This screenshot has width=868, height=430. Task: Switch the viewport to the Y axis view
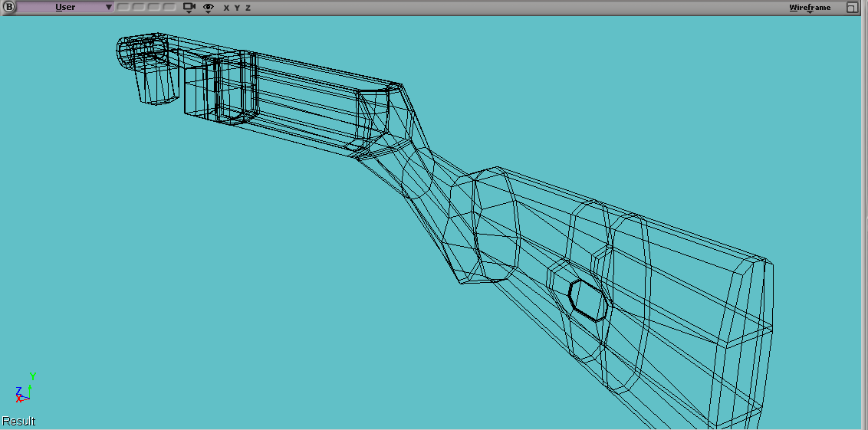237,8
